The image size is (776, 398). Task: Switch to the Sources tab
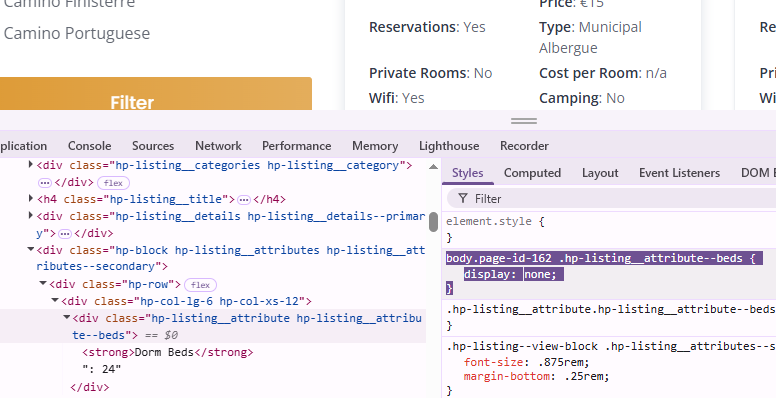coord(153,146)
